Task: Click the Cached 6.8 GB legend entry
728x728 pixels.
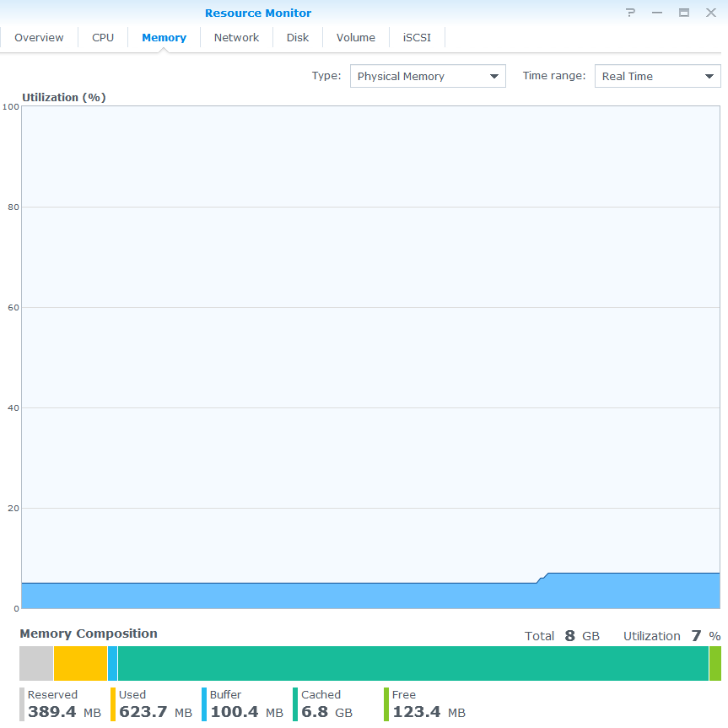Action: coord(326,704)
